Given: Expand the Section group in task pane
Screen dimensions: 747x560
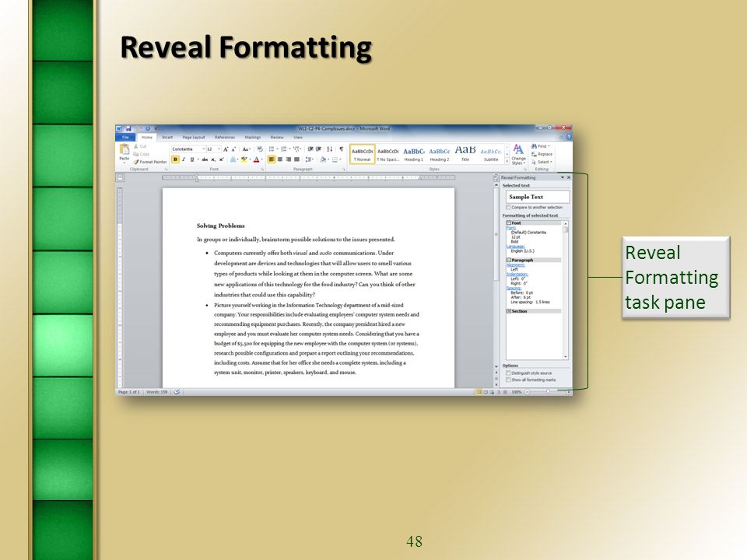Looking at the screenshot, I should point(508,311).
